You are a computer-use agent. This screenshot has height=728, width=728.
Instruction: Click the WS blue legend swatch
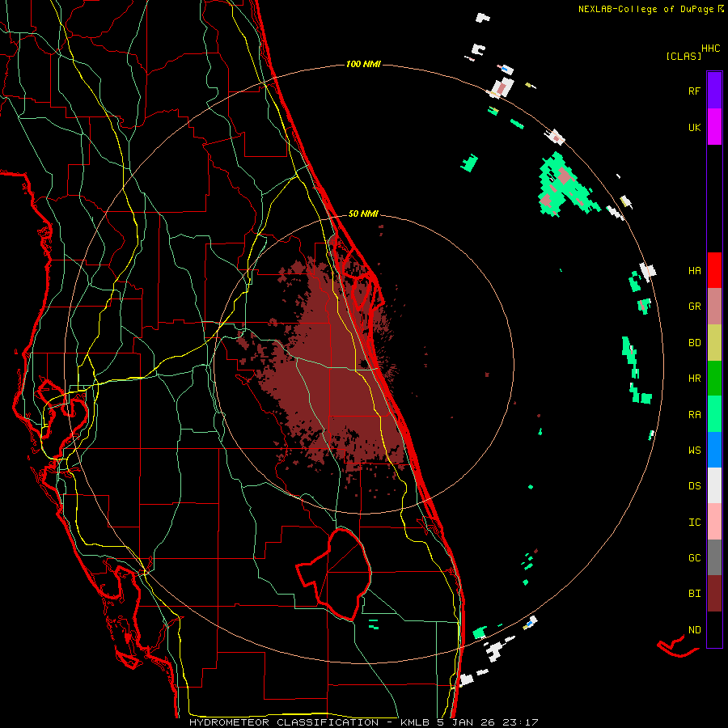click(714, 450)
